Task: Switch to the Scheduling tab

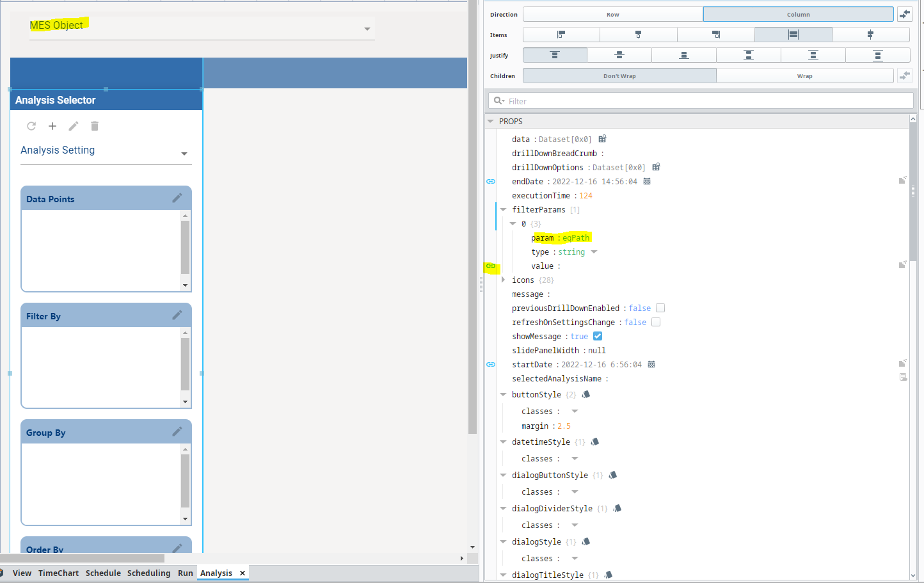Action: (x=148, y=573)
